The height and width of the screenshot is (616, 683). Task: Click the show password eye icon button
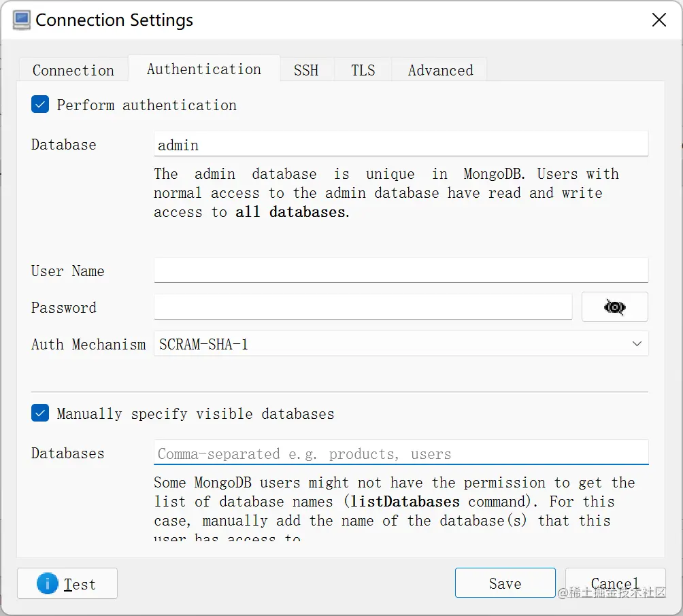614,307
